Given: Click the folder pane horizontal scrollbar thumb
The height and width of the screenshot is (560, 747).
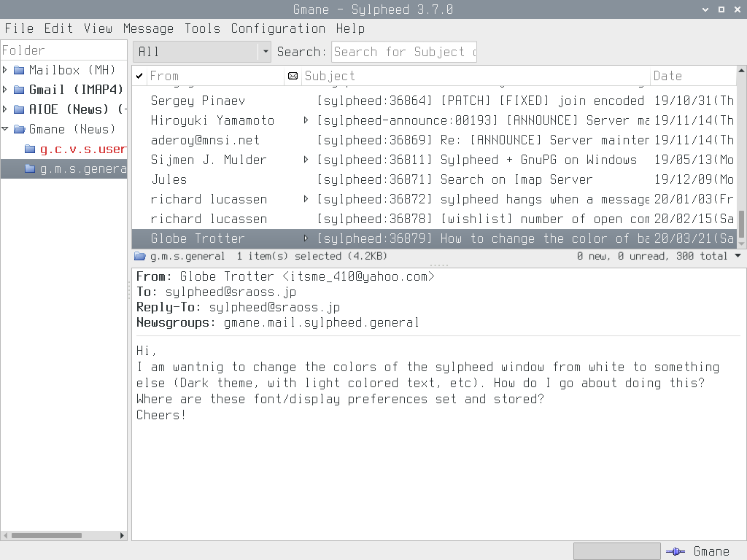Looking at the screenshot, I should 46,535.
